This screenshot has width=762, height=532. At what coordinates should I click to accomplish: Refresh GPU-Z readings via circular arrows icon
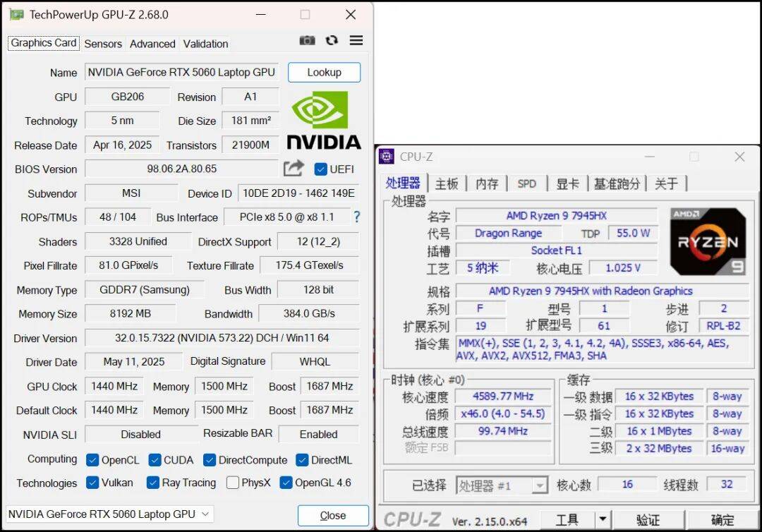point(332,40)
